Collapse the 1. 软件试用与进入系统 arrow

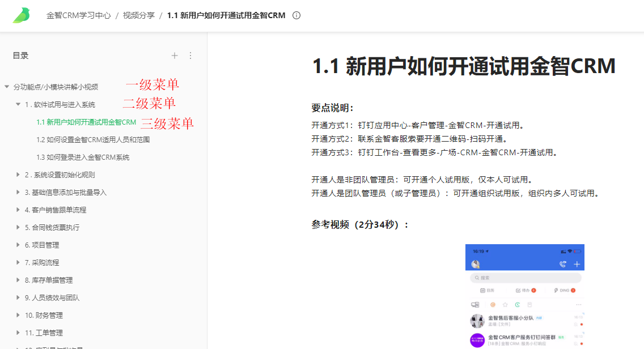(18, 104)
